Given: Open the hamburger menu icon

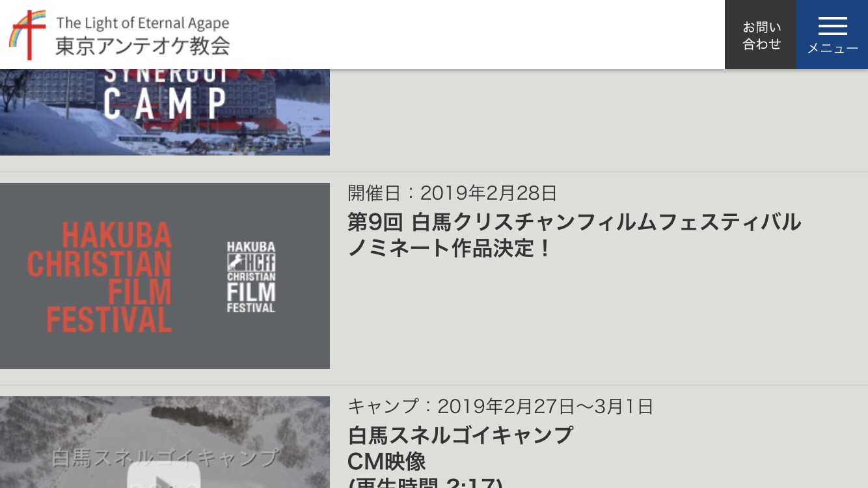Looking at the screenshot, I should click(832, 26).
